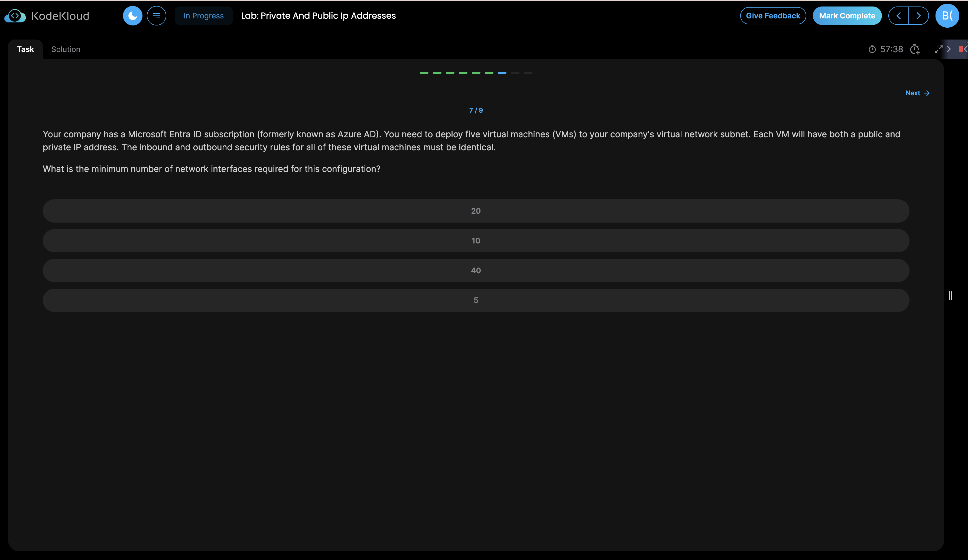Switch to the Solution tab

pyautogui.click(x=66, y=49)
